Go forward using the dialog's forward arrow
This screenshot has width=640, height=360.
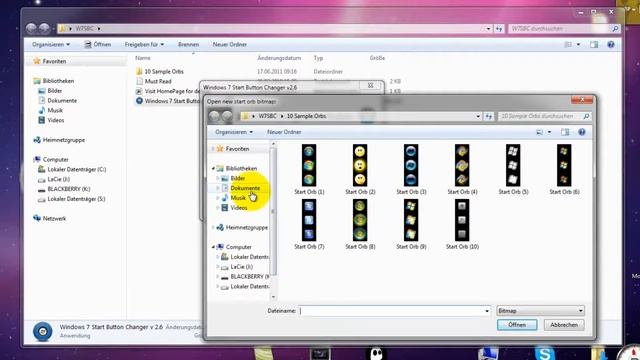pos(227,116)
